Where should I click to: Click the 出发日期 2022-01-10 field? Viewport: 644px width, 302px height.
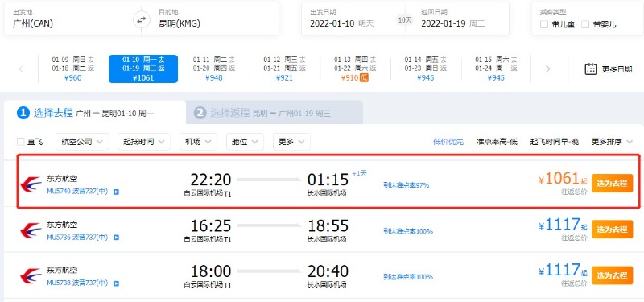353,19
